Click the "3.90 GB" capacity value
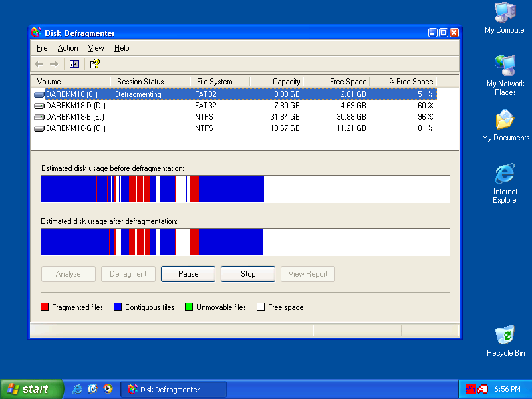Screen dimensions: 532x399 (x=287, y=94)
